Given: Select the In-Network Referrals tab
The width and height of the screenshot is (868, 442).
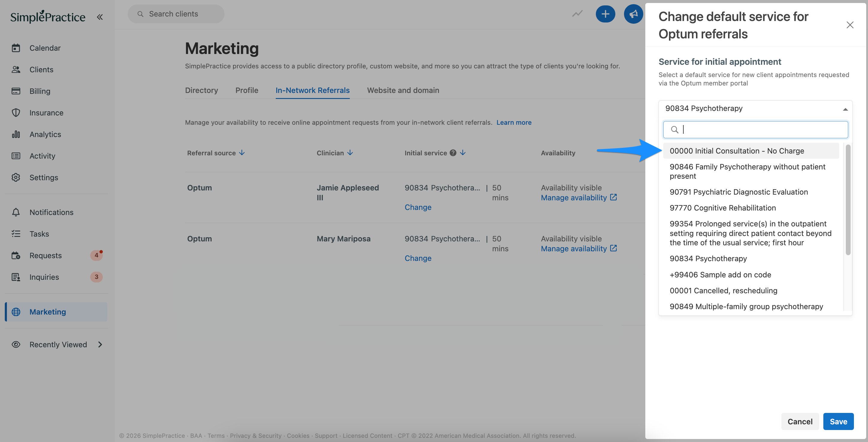Looking at the screenshot, I should coord(312,90).
